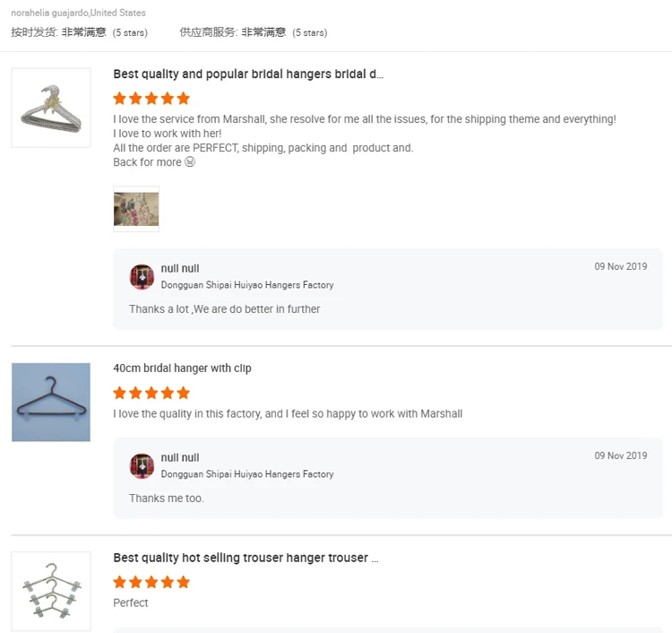Enlarge the review photo attached by customer
Viewport: 672px width, 633px height.
click(x=136, y=209)
